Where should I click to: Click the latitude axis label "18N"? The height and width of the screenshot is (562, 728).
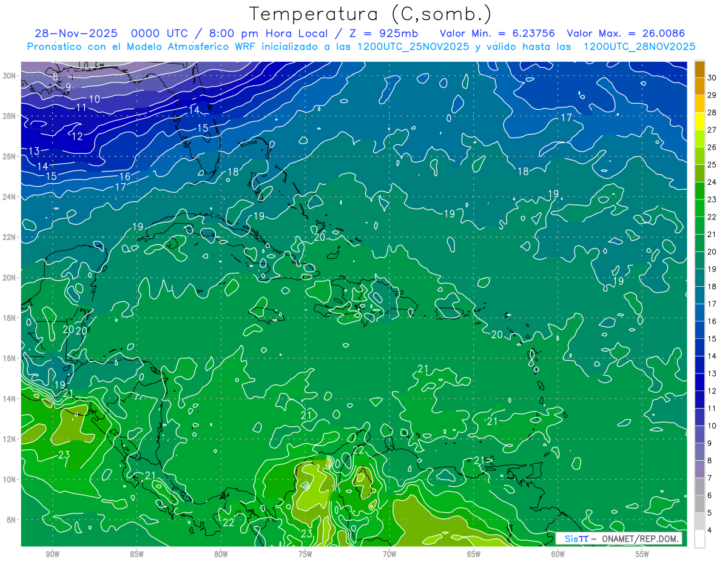point(10,318)
